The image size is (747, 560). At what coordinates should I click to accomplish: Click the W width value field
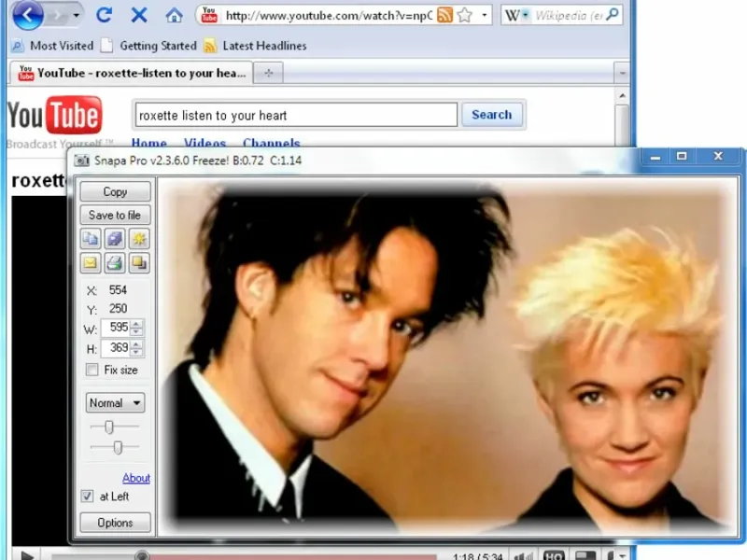(116, 328)
